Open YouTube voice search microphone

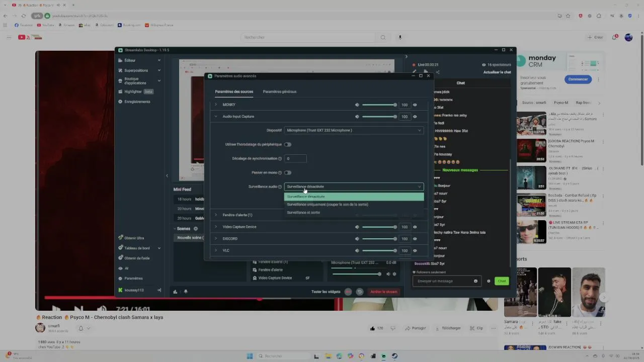(400, 37)
